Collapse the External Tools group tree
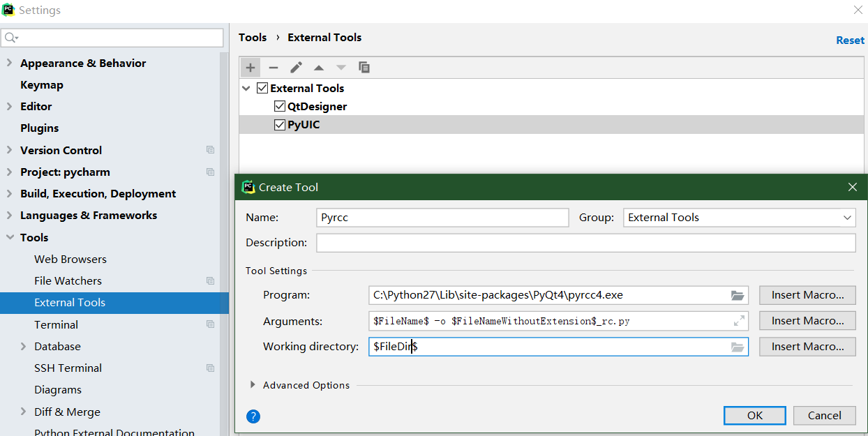 pyautogui.click(x=246, y=89)
